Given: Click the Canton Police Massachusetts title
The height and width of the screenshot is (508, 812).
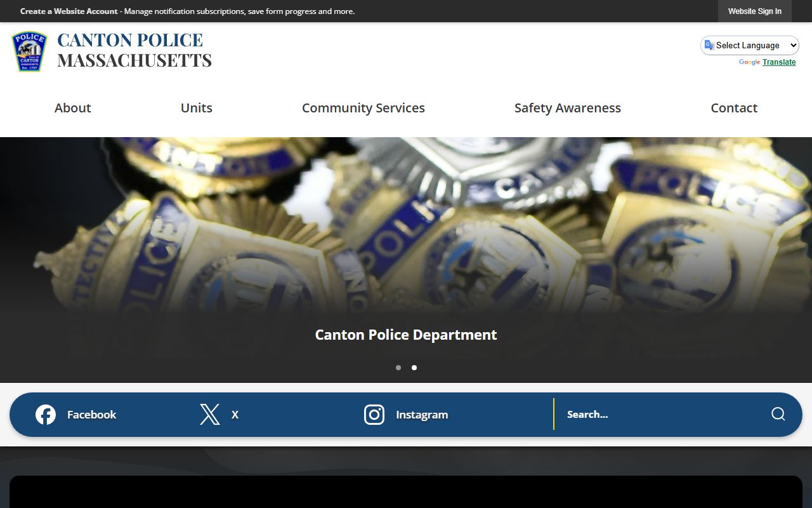Looking at the screenshot, I should [134, 50].
